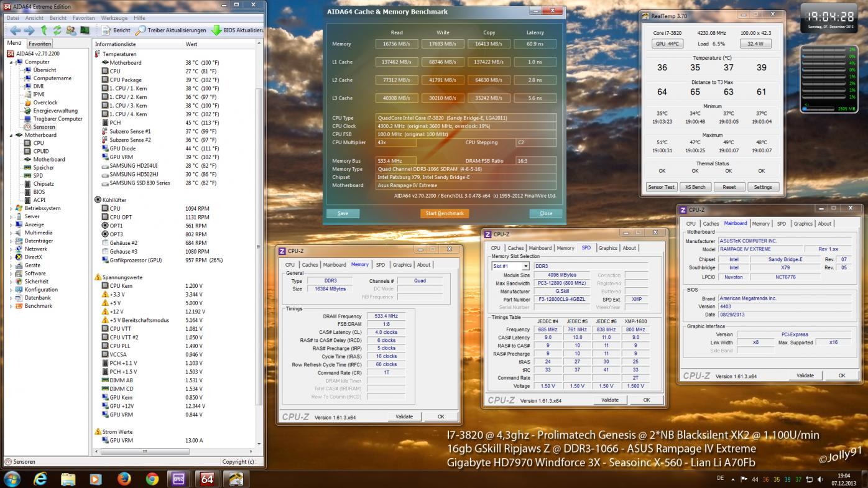Open the Datei menu in AIDA64
868x488 pixels.
(x=13, y=18)
